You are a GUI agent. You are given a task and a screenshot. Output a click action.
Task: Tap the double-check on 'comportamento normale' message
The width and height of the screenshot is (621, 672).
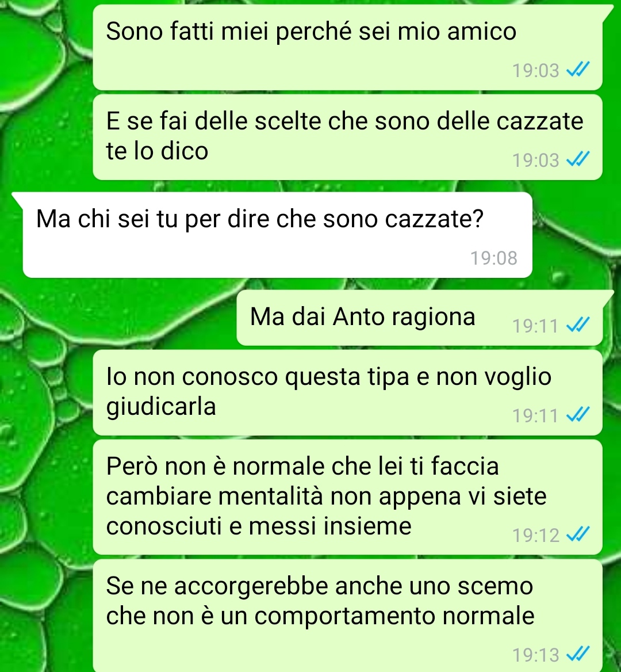click(578, 654)
